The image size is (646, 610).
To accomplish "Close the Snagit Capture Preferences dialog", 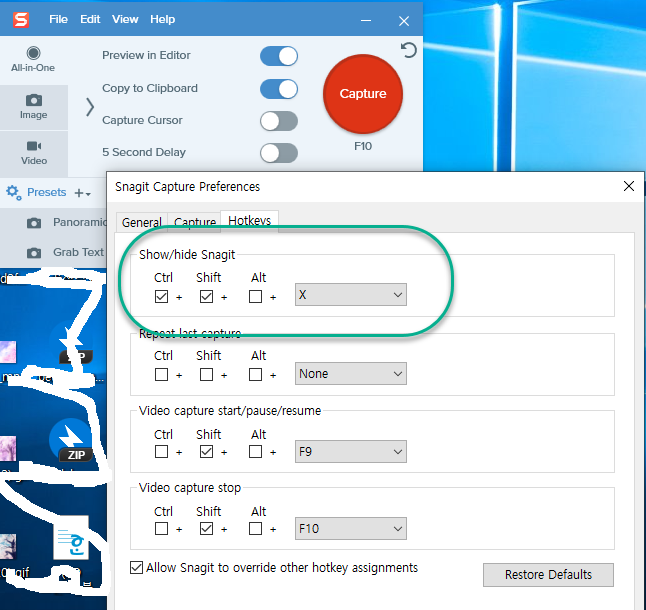I will pos(629,186).
